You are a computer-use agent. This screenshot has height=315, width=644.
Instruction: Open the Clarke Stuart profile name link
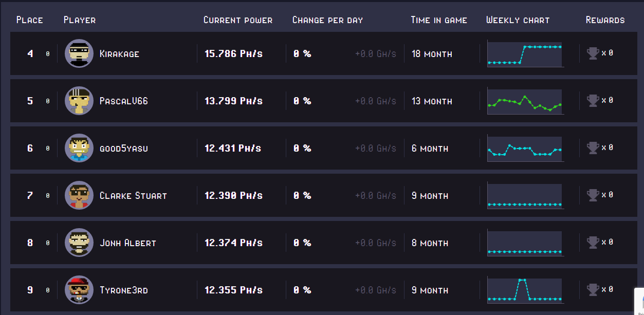(133, 196)
